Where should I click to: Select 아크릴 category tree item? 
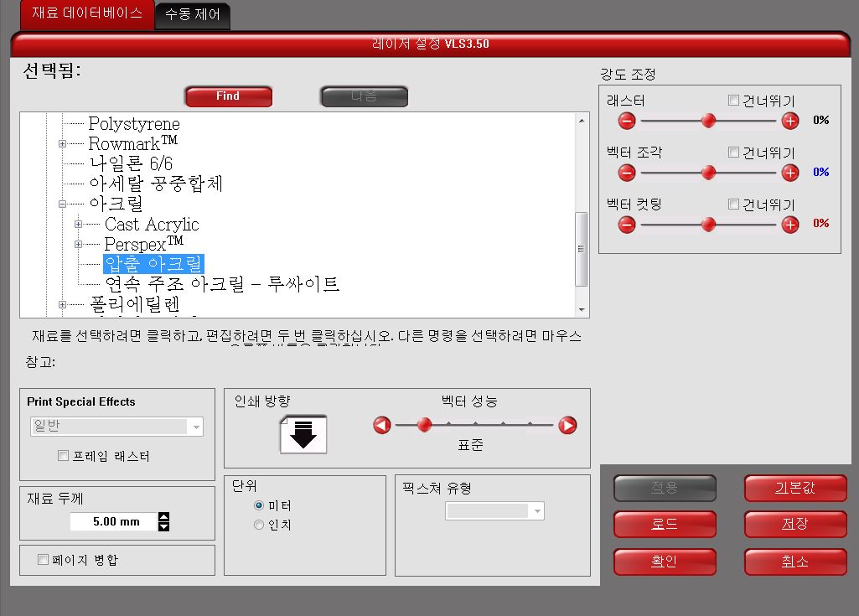[x=116, y=204]
